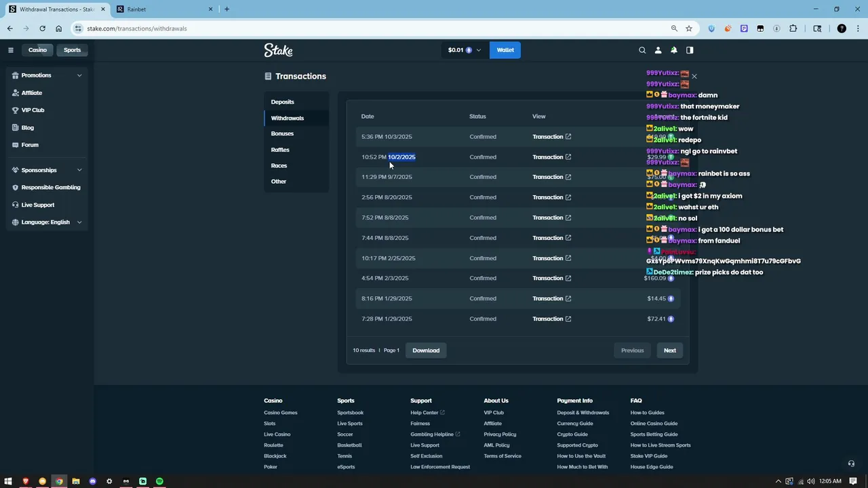Open Discord from the taskbar
868x488 pixels.
click(93, 481)
